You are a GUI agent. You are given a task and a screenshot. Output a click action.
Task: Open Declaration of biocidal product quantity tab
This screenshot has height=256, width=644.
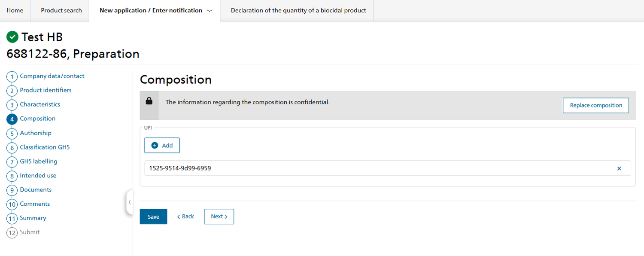click(x=298, y=11)
